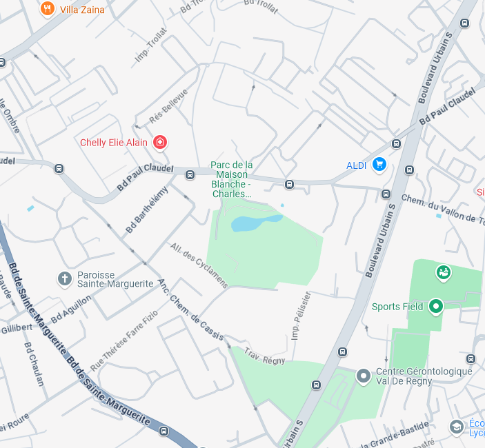The image size is (485, 448).
Task: Click the school graduation cap icon
Action: coord(457,427)
